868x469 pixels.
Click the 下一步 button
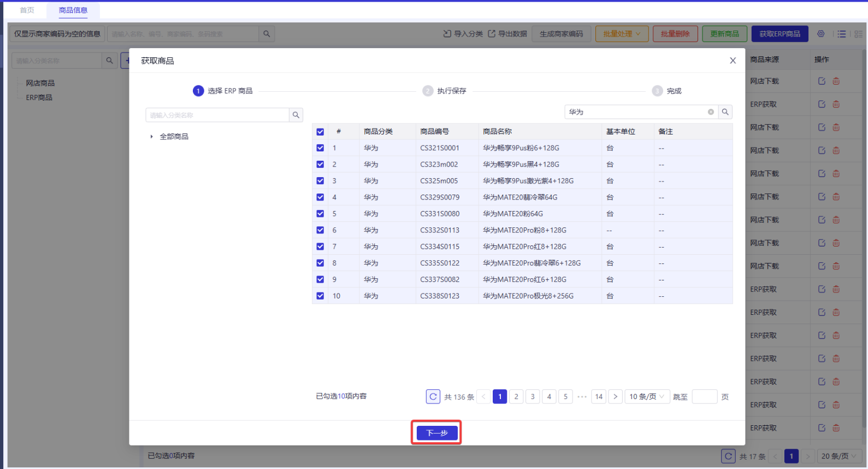pyautogui.click(x=437, y=433)
